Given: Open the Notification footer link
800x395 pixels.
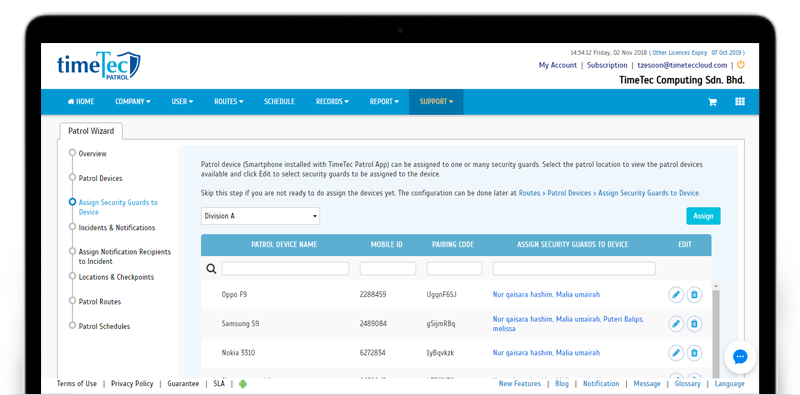Looking at the screenshot, I should tap(601, 384).
